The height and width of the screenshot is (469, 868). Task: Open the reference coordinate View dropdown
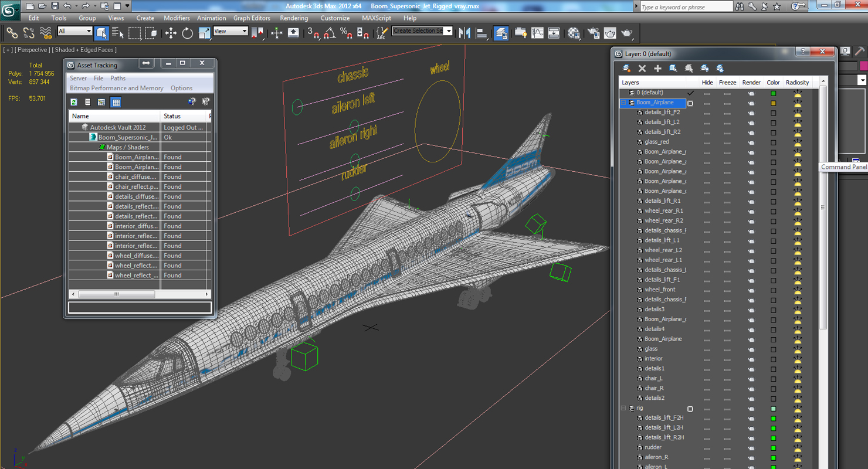(x=230, y=31)
